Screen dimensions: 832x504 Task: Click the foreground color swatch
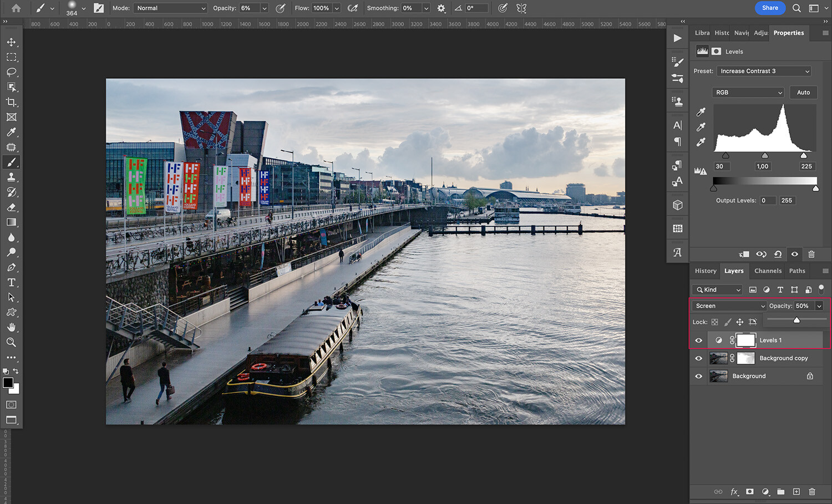(8, 383)
